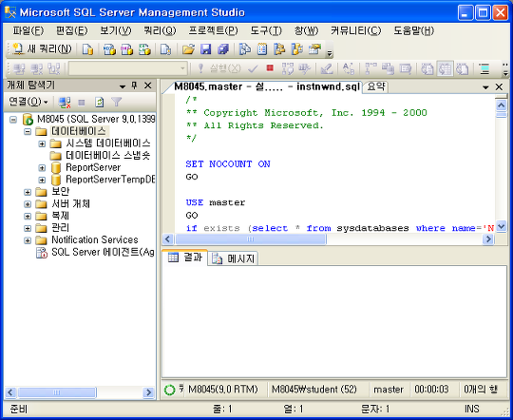Expand the 보안 folder
This screenshot has width=513, height=420.
(x=28, y=192)
